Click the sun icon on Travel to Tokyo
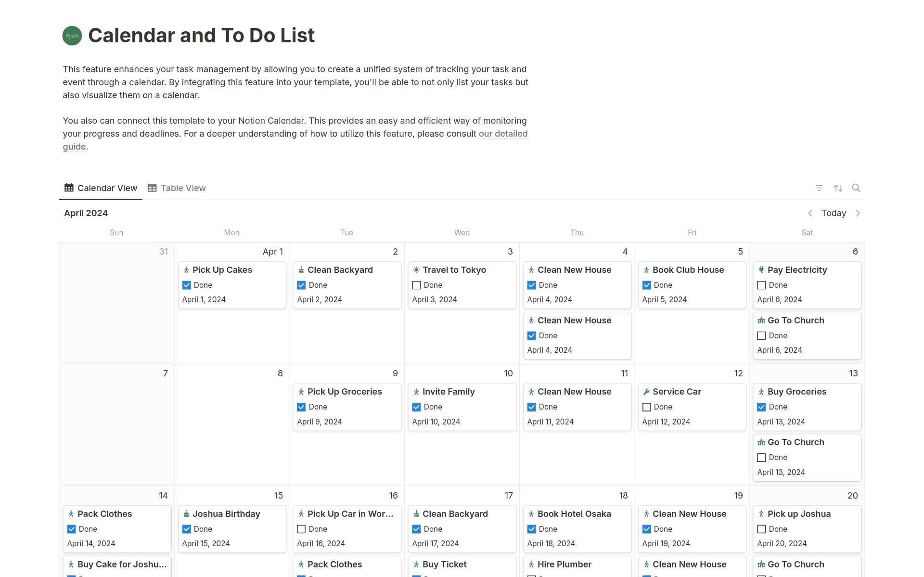This screenshot has width=924, height=577. click(416, 270)
